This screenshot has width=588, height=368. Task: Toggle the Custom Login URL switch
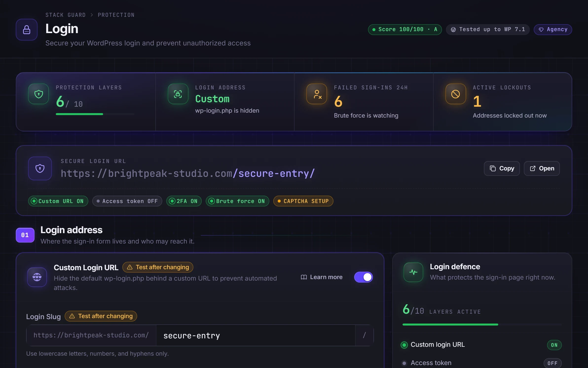(x=364, y=277)
